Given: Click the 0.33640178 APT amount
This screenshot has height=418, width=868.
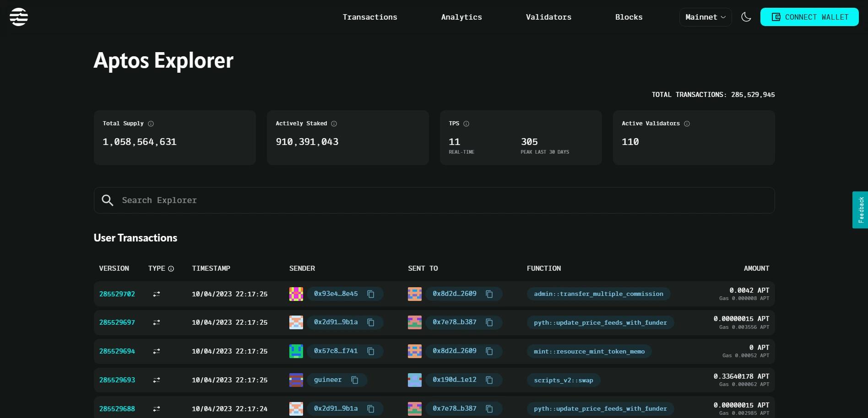Looking at the screenshot, I should pyautogui.click(x=741, y=376).
